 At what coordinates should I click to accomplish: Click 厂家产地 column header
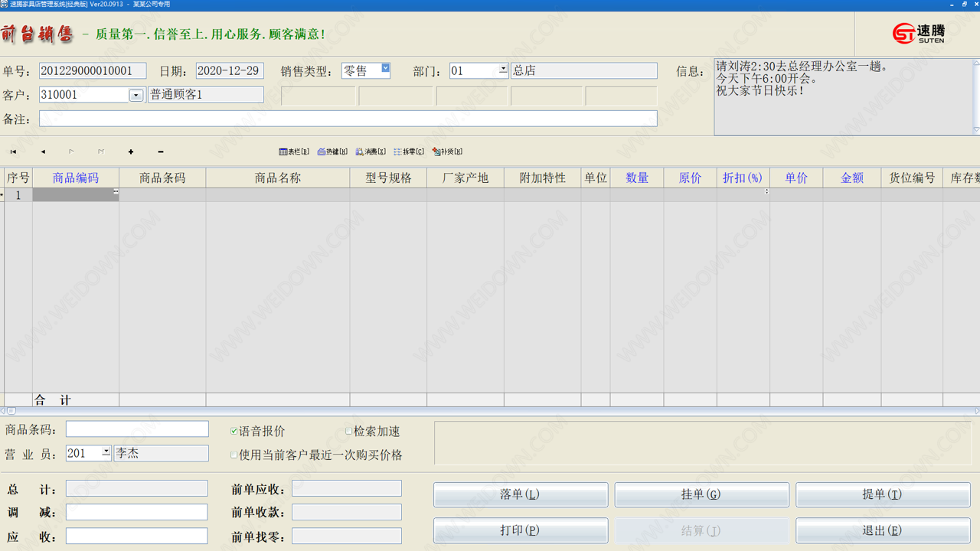coord(465,178)
